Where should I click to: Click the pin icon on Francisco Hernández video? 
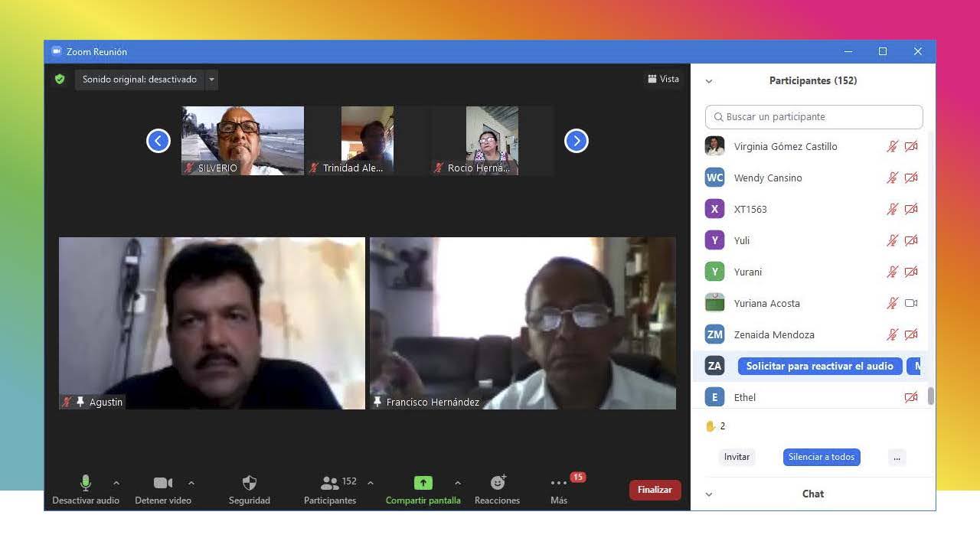click(x=377, y=402)
